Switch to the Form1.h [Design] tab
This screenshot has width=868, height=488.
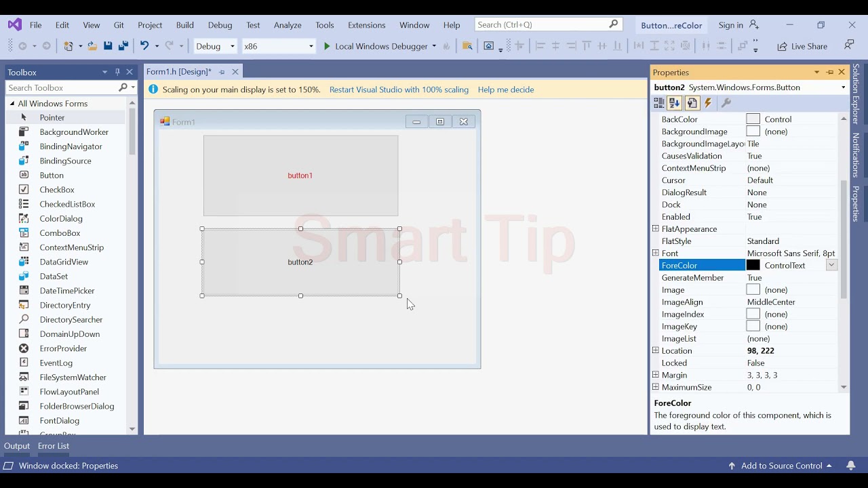point(179,71)
